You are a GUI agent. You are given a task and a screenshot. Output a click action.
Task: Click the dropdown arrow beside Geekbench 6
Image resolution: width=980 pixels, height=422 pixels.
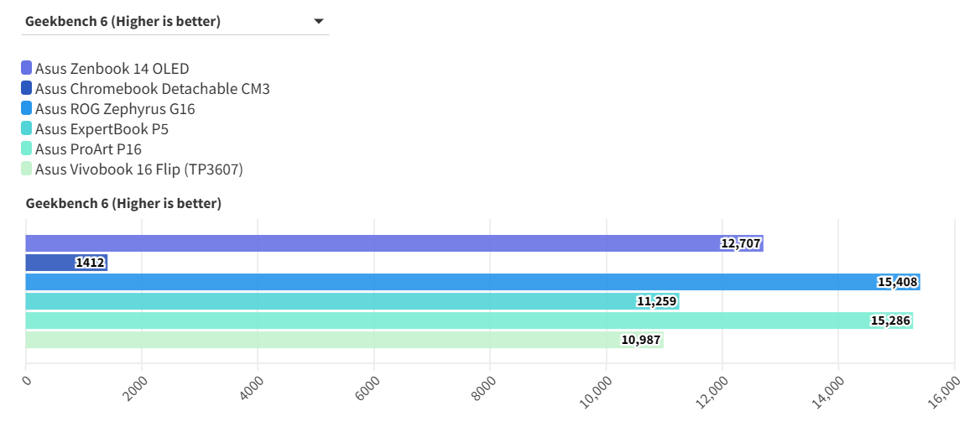click(x=319, y=22)
